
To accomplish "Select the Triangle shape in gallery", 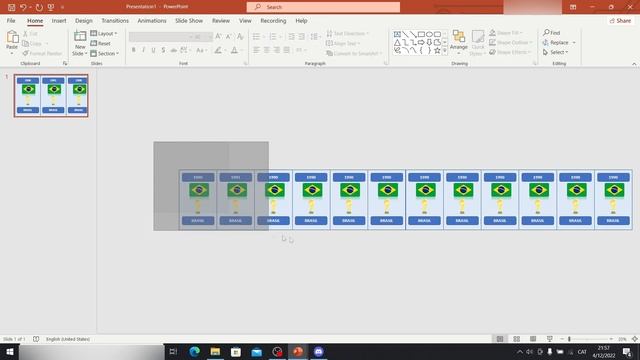I will [397, 42].
